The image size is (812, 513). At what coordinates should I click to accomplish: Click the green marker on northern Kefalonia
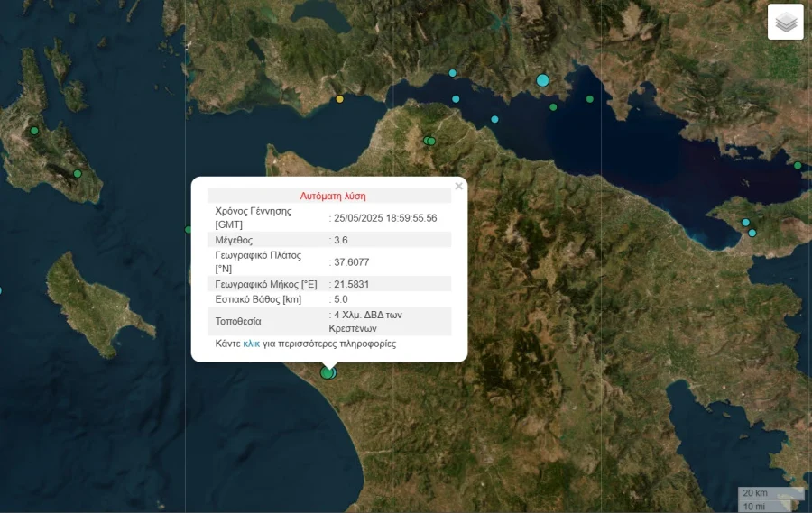point(34,131)
